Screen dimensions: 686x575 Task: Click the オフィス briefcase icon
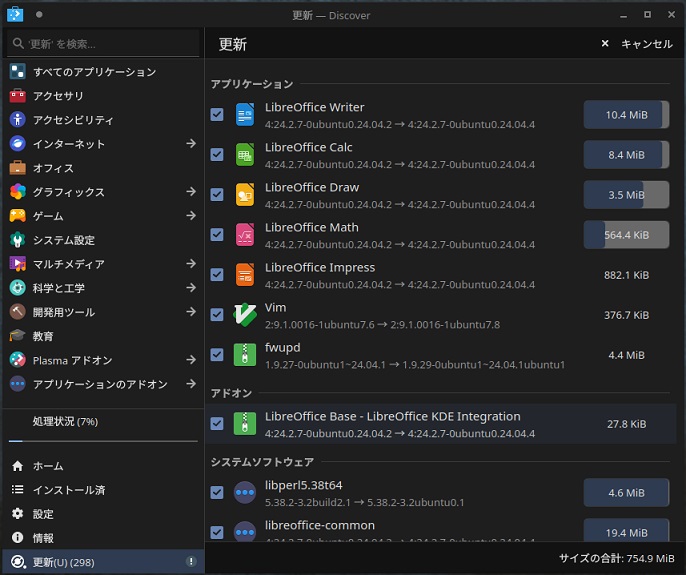tap(18, 168)
